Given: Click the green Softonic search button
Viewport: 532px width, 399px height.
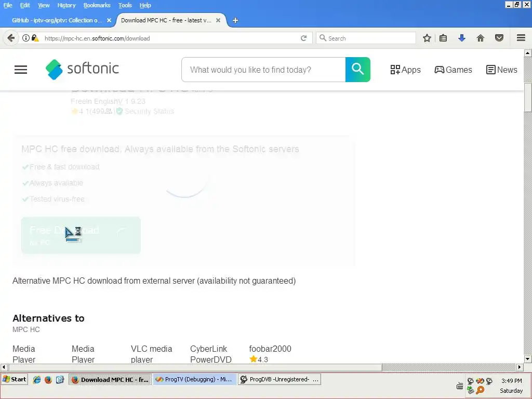Looking at the screenshot, I should [357, 70].
